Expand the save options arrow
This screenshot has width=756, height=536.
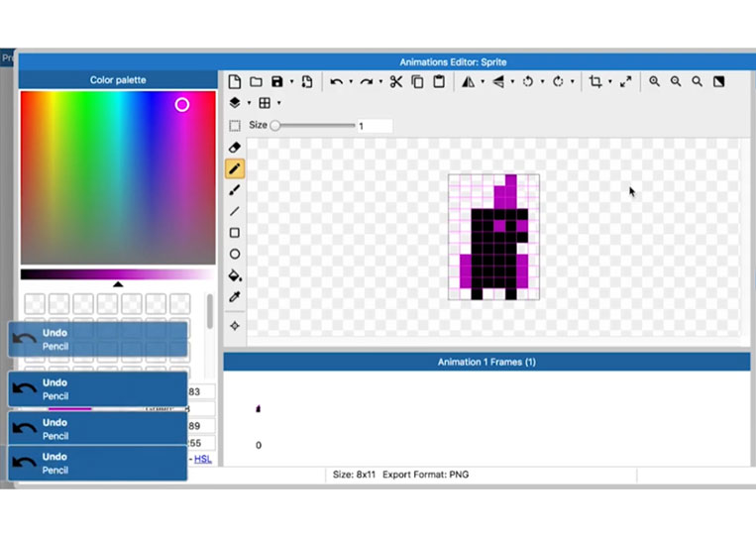coord(291,82)
